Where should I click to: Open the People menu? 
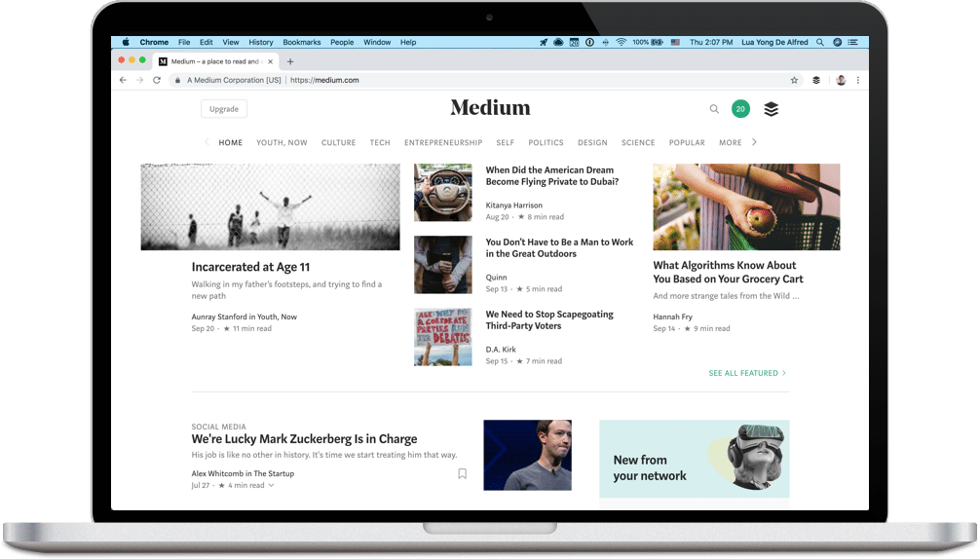tap(342, 42)
